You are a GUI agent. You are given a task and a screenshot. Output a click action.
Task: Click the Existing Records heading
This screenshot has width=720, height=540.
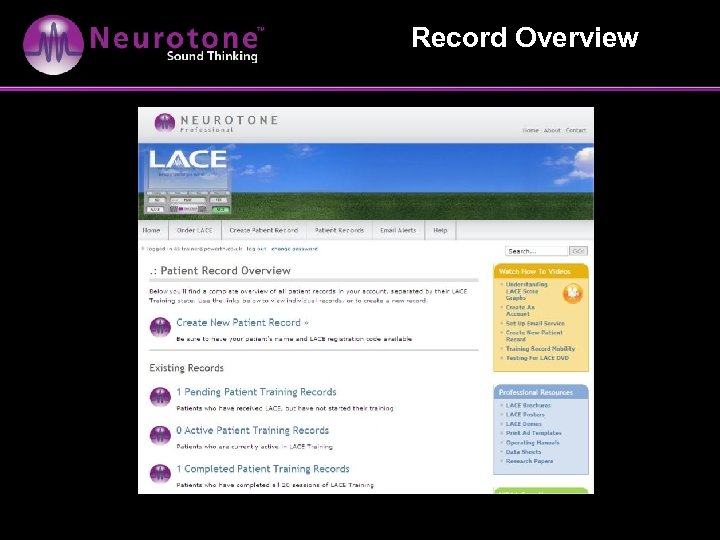coord(186,368)
